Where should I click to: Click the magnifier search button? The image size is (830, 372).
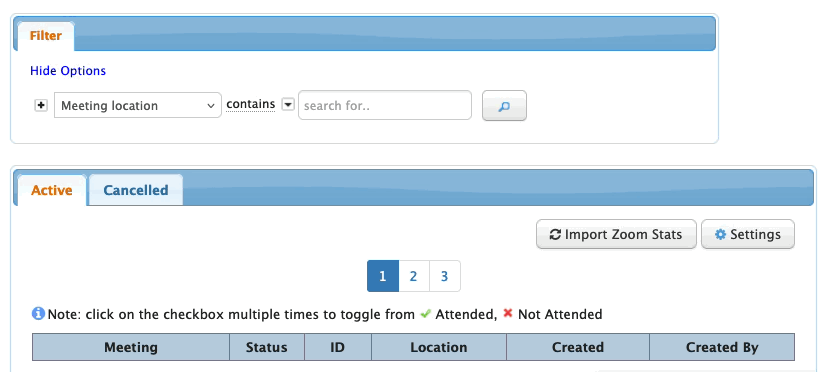pyautogui.click(x=504, y=106)
